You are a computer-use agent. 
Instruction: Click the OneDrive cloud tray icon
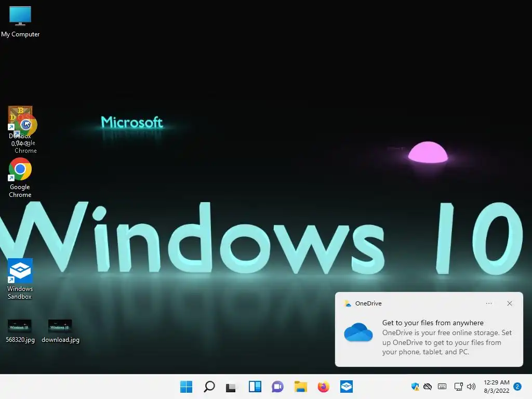[428, 387]
